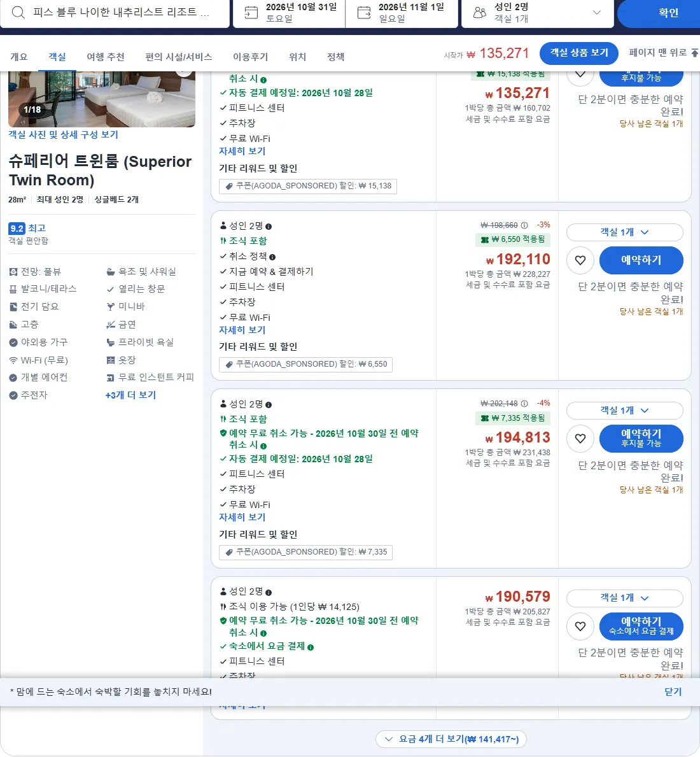Click the guests people icon

(479, 13)
